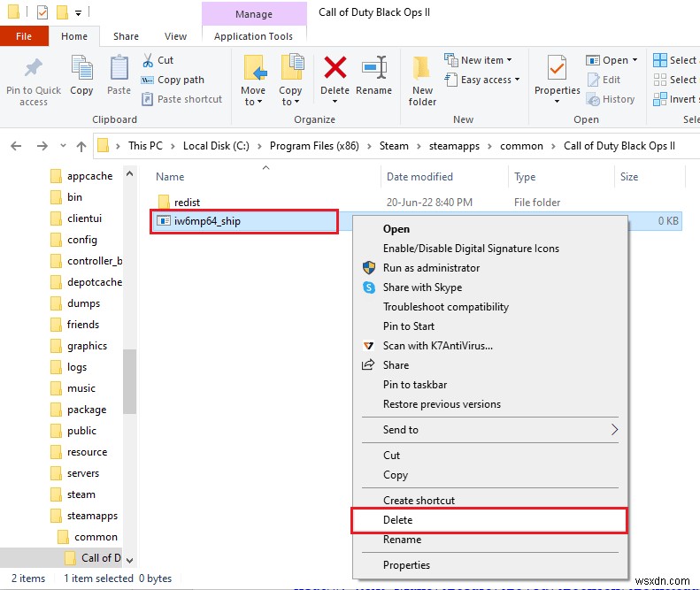Screen dimensions: 700x590
Task: Click History in Open group
Action: (611, 100)
